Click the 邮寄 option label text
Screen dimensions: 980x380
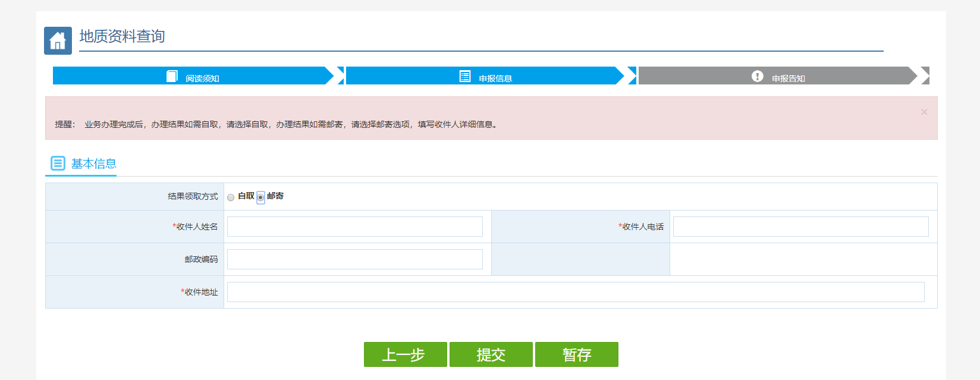coord(275,196)
